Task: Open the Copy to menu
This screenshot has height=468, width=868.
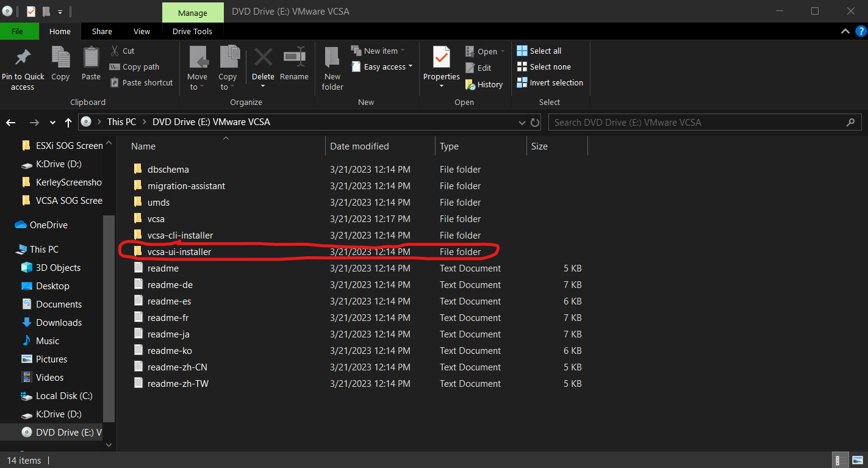Action: point(228,69)
